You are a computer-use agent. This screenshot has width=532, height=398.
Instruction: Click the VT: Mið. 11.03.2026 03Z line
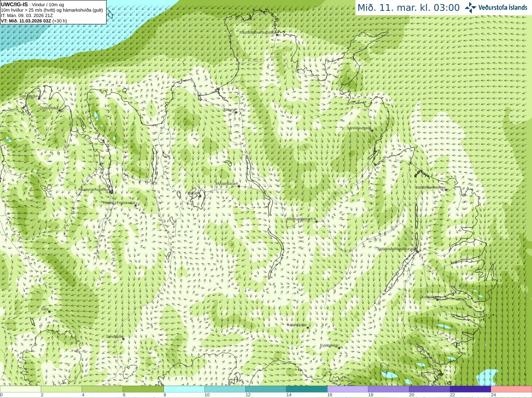click(x=34, y=21)
